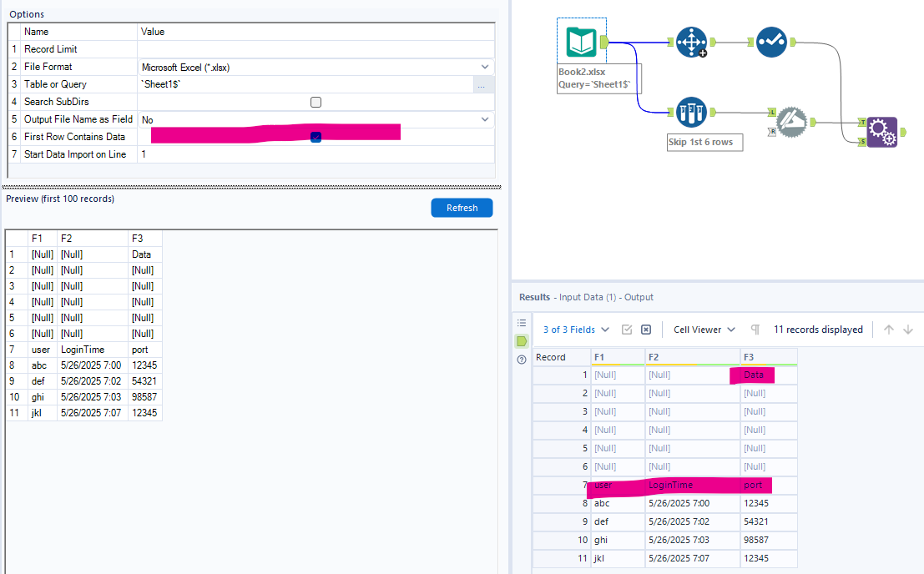This screenshot has height=574, width=924.
Task: Expand the 3 of 3 Fields dropdown
Action: pyautogui.click(x=570, y=329)
